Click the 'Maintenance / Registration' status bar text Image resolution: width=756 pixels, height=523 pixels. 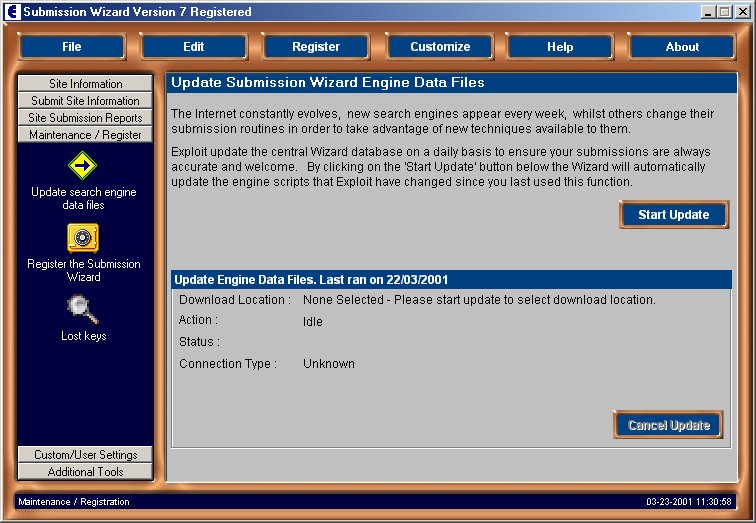coord(74,502)
